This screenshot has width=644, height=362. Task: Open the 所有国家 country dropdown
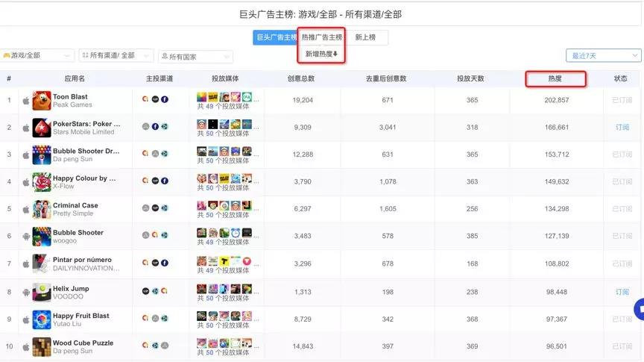click(195, 57)
